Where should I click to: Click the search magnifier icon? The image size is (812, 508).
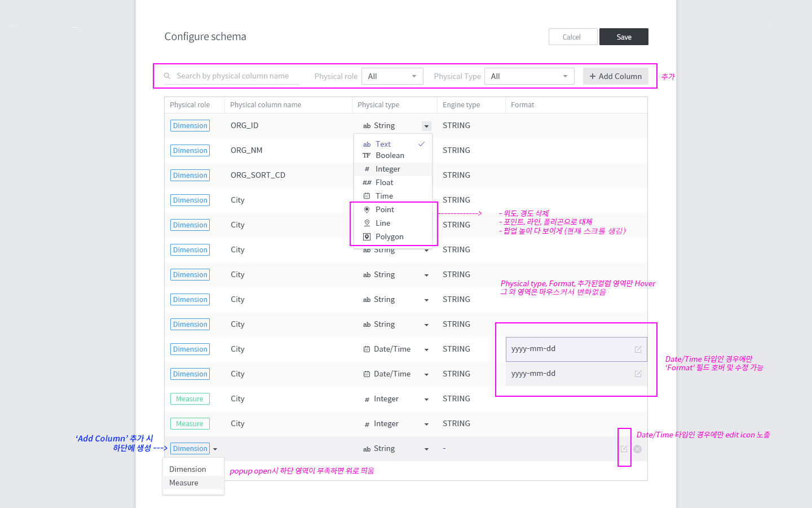pyautogui.click(x=167, y=76)
